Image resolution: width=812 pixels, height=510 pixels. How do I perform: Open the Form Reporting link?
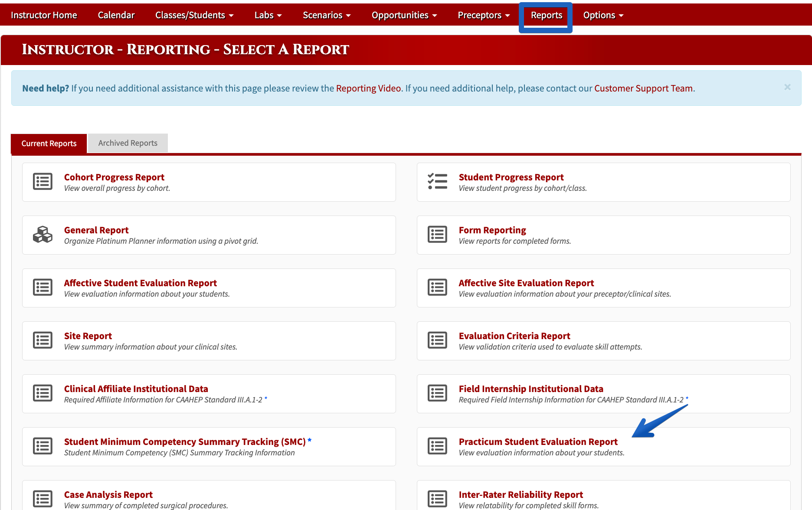[492, 230]
